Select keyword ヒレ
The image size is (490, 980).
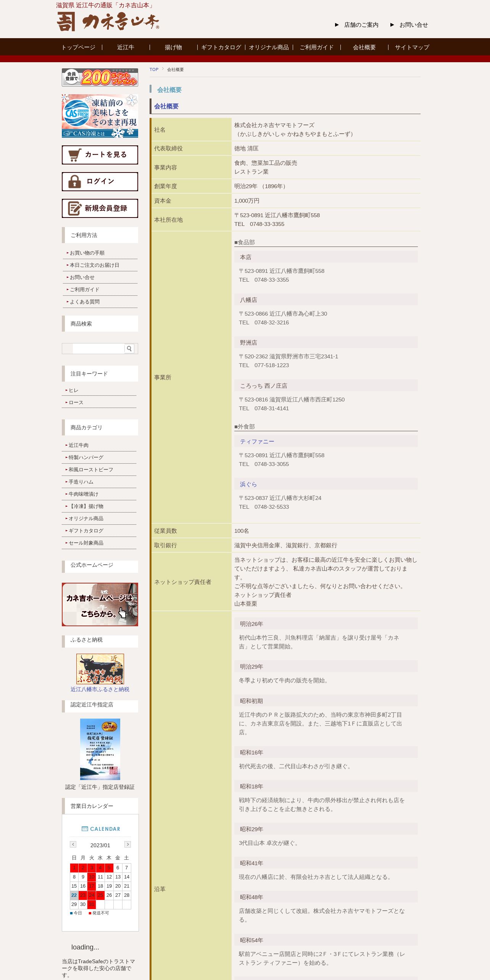click(x=73, y=390)
